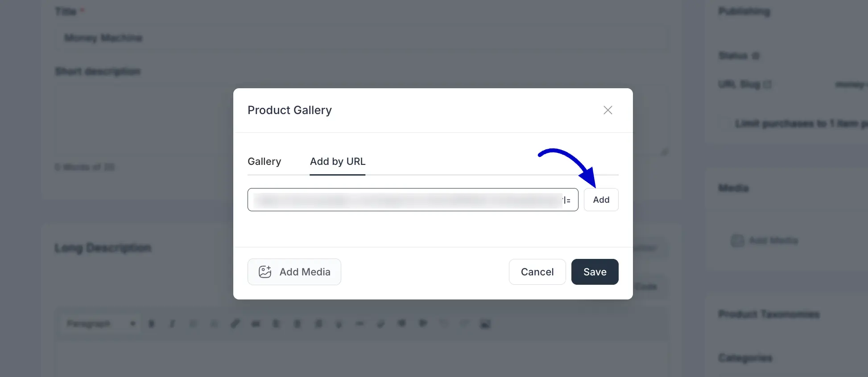
Task: Apply bold formatting in the description editor
Action: click(151, 324)
